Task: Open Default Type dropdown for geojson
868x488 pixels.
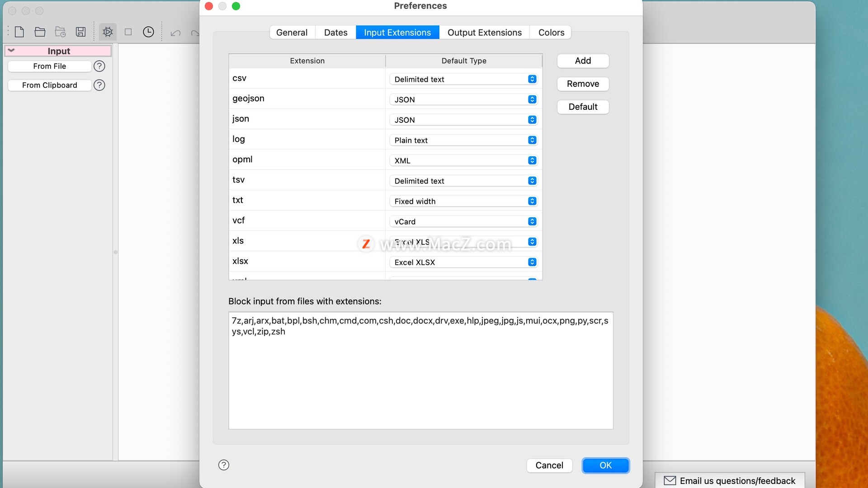Action: (x=463, y=99)
